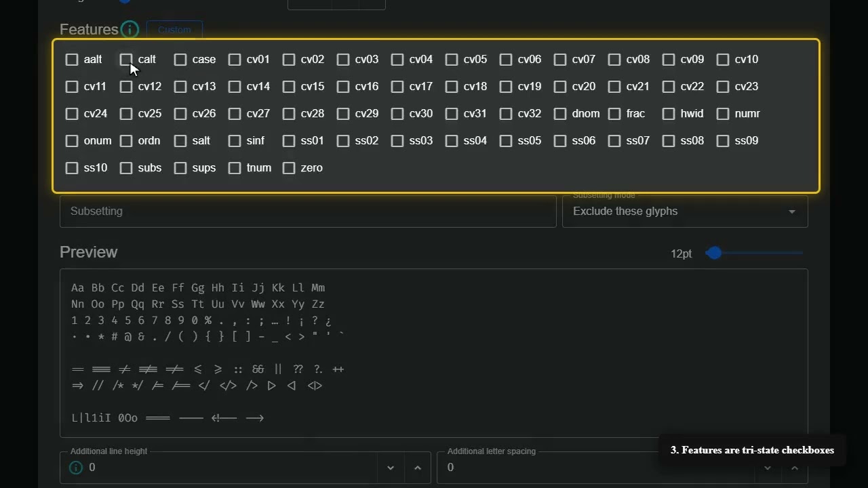Enable the numr feature
The height and width of the screenshot is (488, 868).
tap(723, 114)
